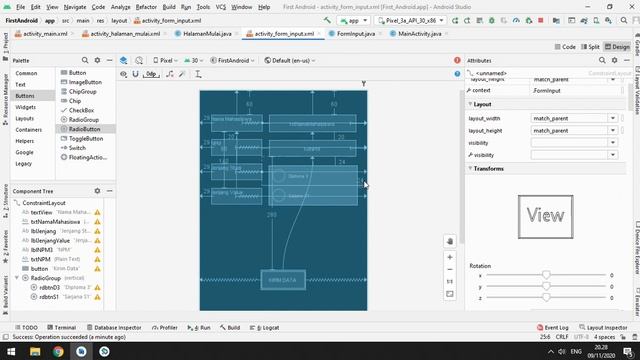The width and height of the screenshot is (640, 360).
Task: Open FirstAndroid theme dropdown
Action: [x=232, y=60]
